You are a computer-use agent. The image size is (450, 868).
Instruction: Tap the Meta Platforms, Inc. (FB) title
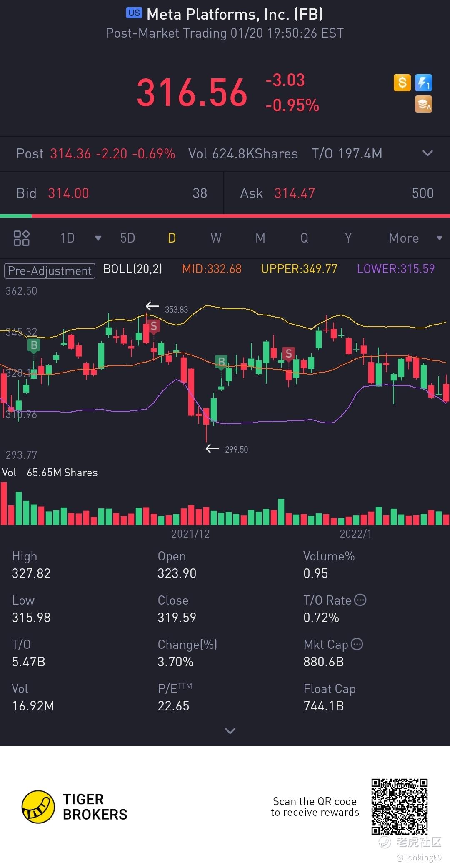pyautogui.click(x=235, y=15)
